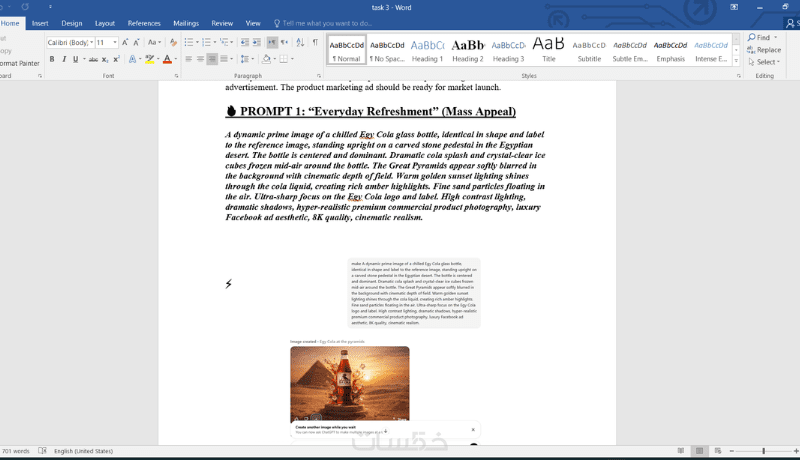Shrink font size icon
800x460 pixels.
tap(136, 42)
